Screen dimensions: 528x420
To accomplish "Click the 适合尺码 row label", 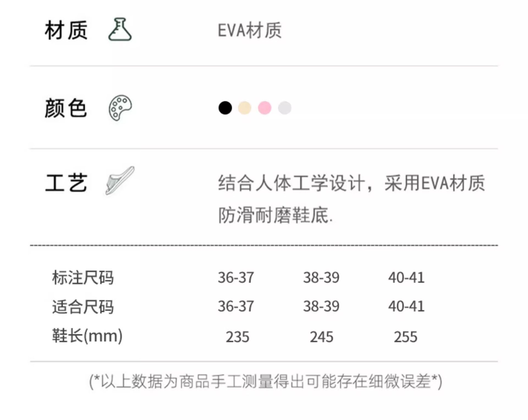I will pyautogui.click(x=83, y=307).
